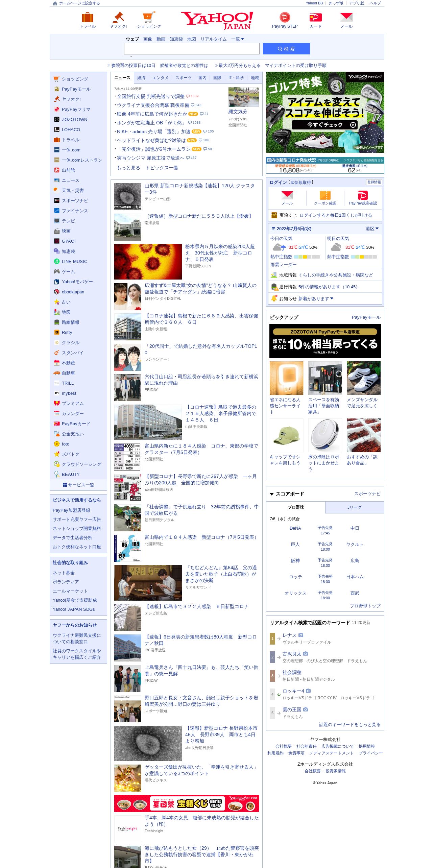Open Yahoo Auctions (ヤフオク!) gavel icon
This screenshot has width=434, height=868.
118,17
